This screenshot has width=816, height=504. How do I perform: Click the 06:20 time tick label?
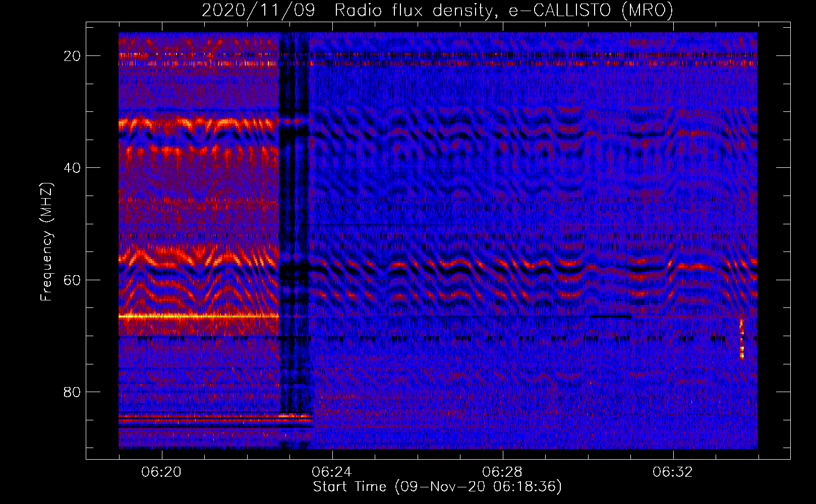161,472
